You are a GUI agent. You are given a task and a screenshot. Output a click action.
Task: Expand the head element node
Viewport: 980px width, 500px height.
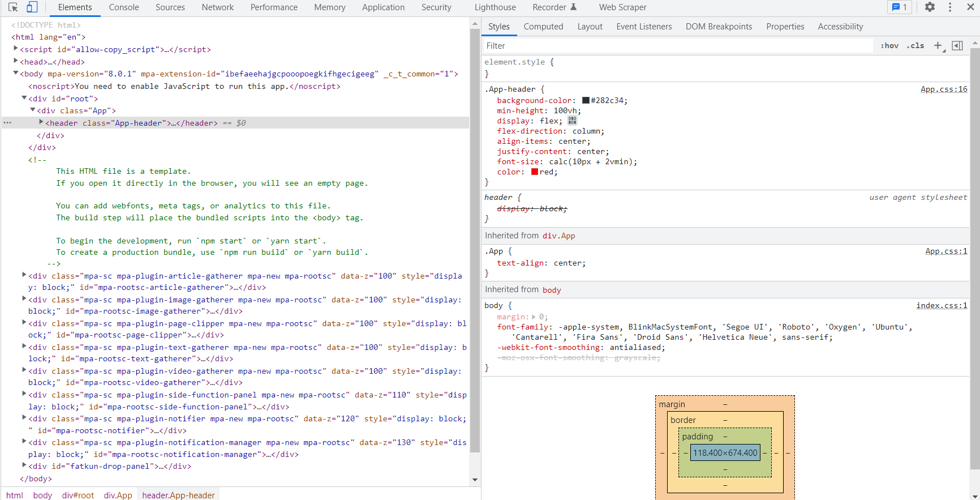point(16,61)
